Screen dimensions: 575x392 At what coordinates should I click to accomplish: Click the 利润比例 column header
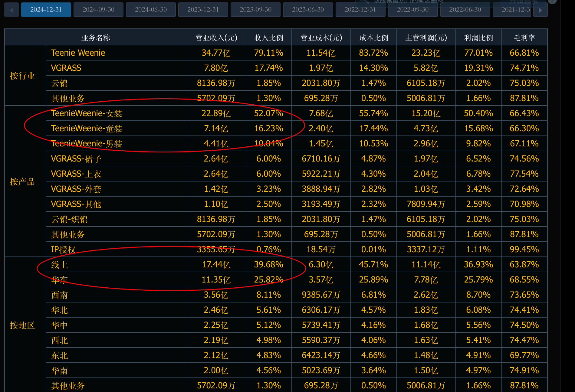coord(478,38)
